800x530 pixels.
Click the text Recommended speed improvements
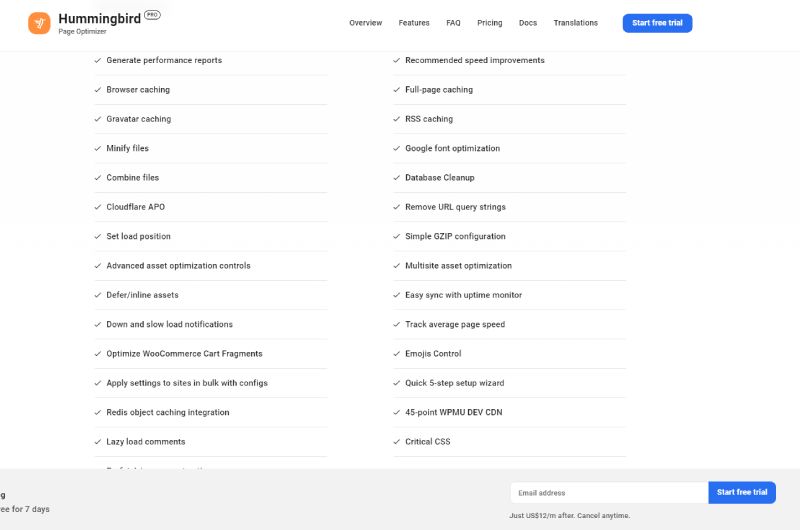(475, 60)
